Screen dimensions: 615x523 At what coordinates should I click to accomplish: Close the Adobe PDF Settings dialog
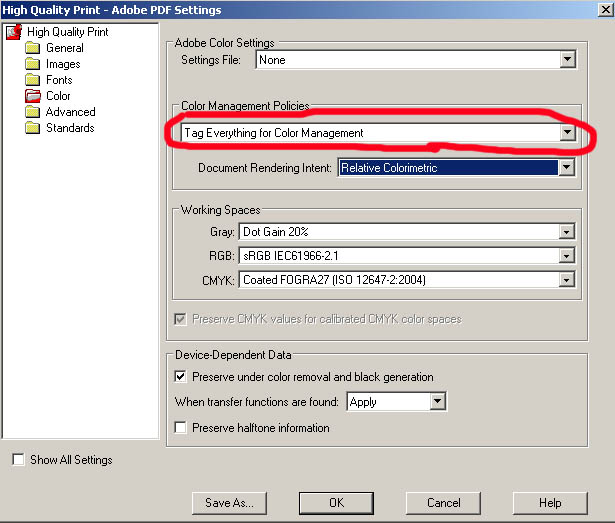coord(606,9)
